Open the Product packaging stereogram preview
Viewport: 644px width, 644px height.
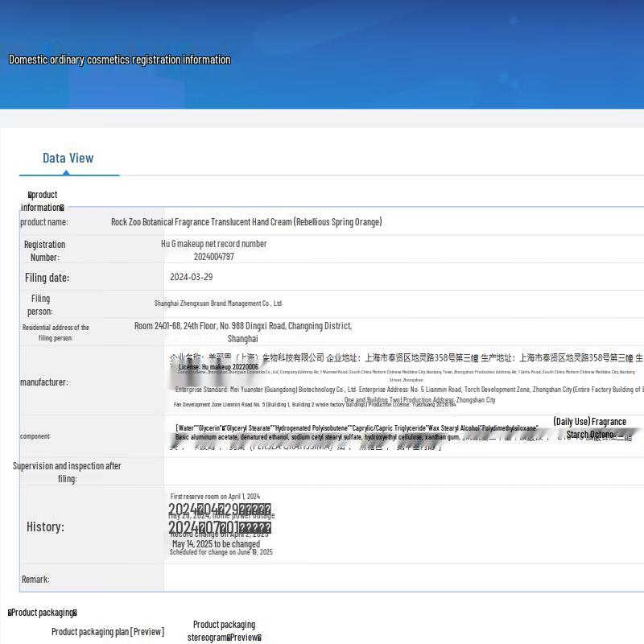pyautogui.click(x=224, y=631)
